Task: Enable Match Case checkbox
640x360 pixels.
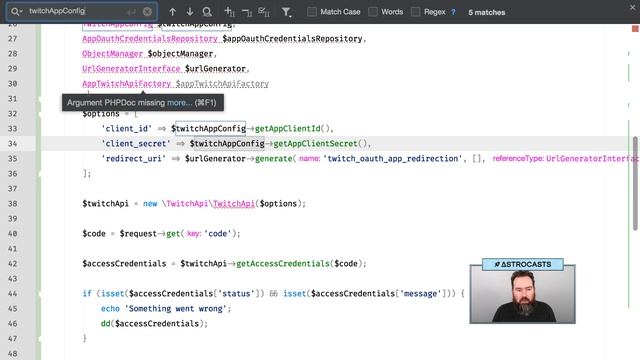Action: point(312,12)
